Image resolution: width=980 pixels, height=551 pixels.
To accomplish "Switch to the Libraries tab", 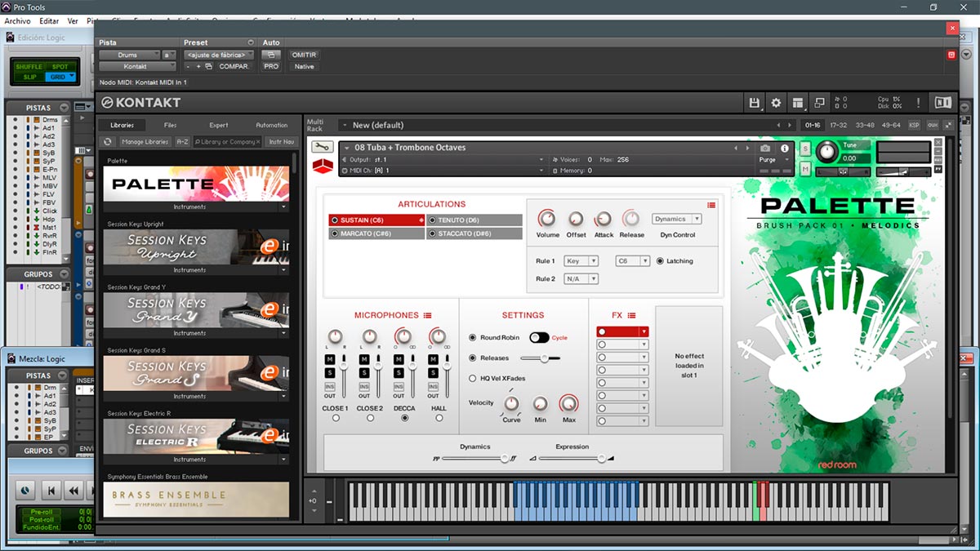I will (x=122, y=125).
